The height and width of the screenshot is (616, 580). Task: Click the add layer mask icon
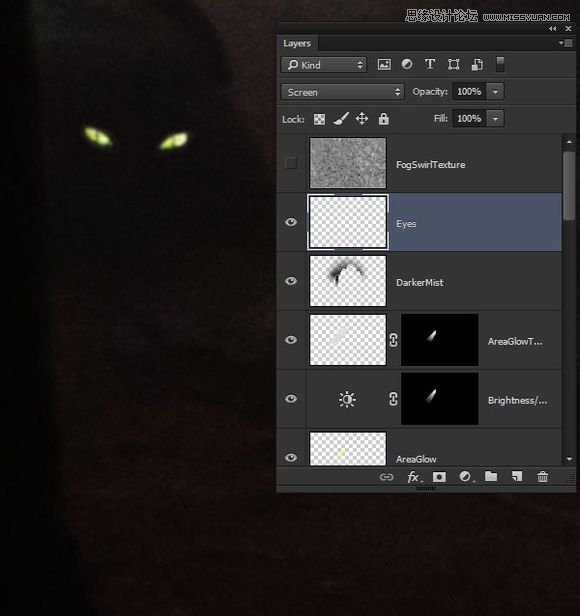click(x=439, y=477)
